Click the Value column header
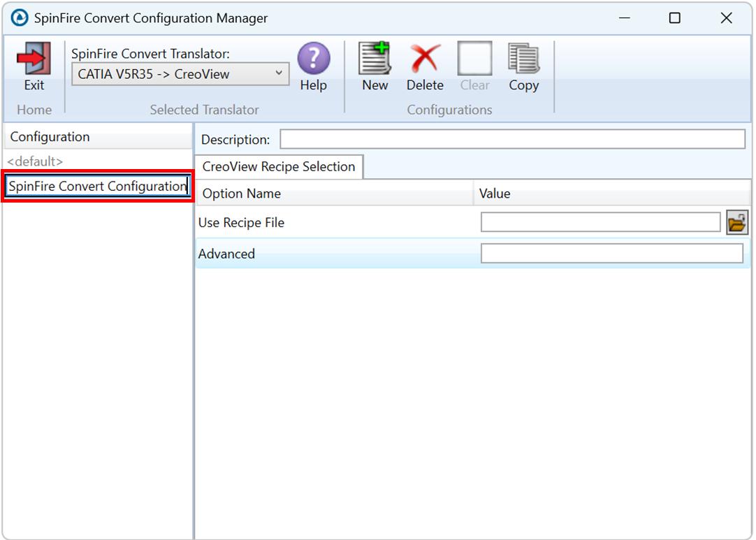756x540 pixels. [612, 194]
